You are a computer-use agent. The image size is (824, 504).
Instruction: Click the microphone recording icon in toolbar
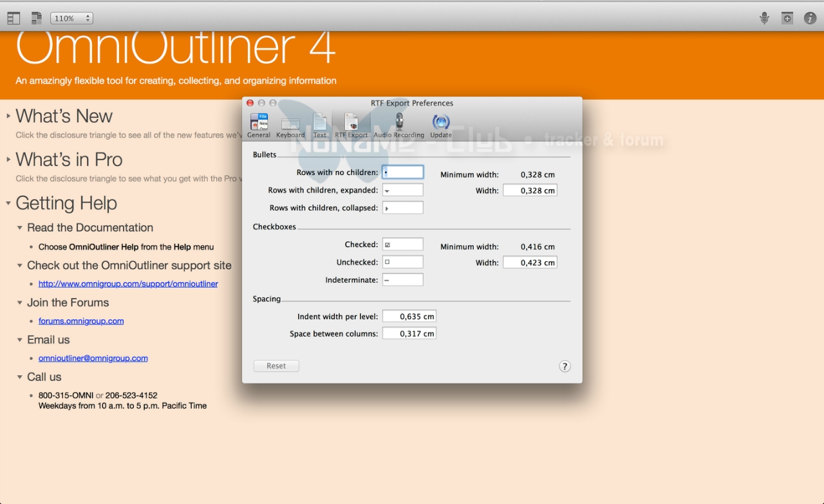pyautogui.click(x=764, y=18)
